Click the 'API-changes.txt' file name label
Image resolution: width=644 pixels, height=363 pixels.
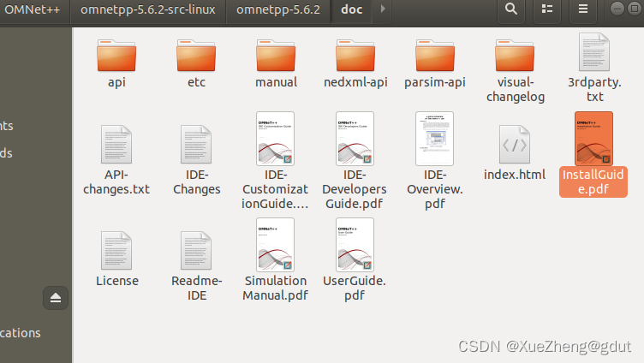coord(116,181)
